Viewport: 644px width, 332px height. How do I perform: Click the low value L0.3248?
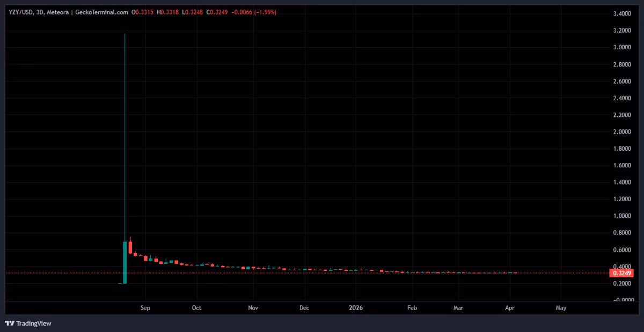click(193, 12)
